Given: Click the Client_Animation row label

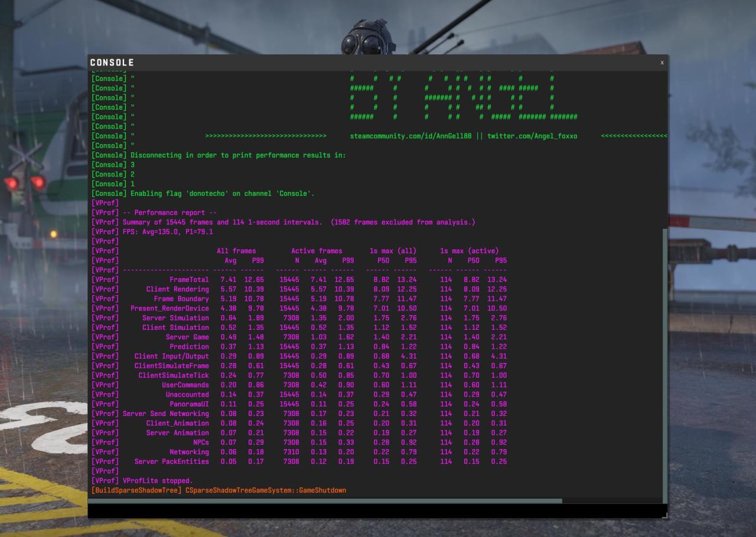Looking at the screenshot, I should [x=178, y=423].
